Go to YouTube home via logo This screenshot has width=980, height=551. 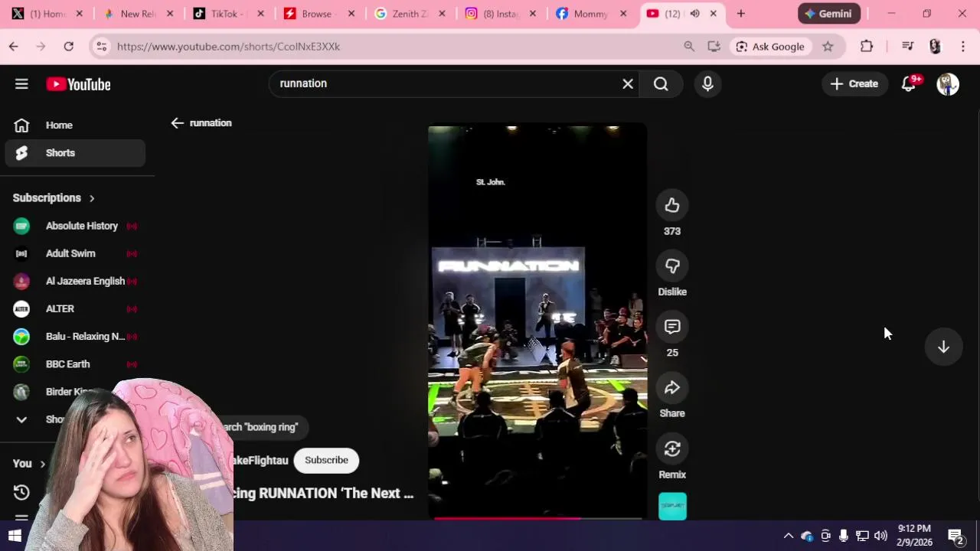coord(78,84)
